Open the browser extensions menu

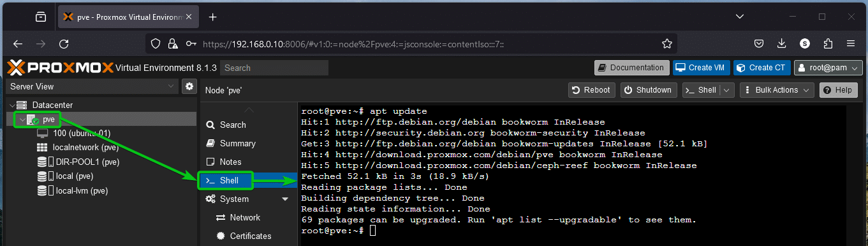(x=828, y=44)
